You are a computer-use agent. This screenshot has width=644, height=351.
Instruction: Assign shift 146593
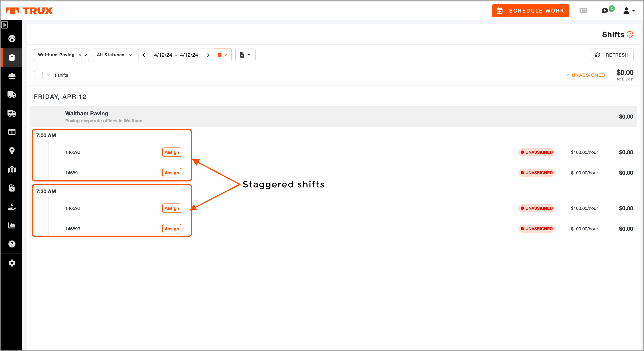click(172, 229)
